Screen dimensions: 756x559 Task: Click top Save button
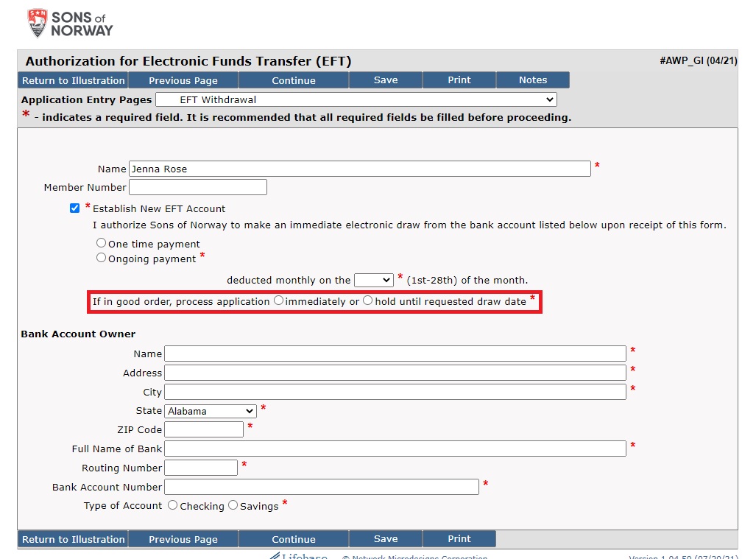386,80
